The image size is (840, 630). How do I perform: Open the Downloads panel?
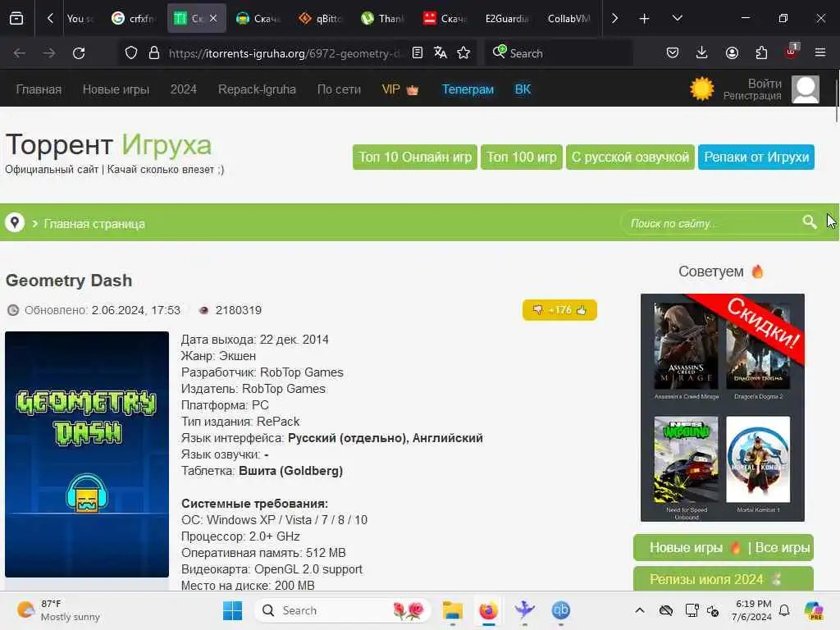(x=702, y=52)
